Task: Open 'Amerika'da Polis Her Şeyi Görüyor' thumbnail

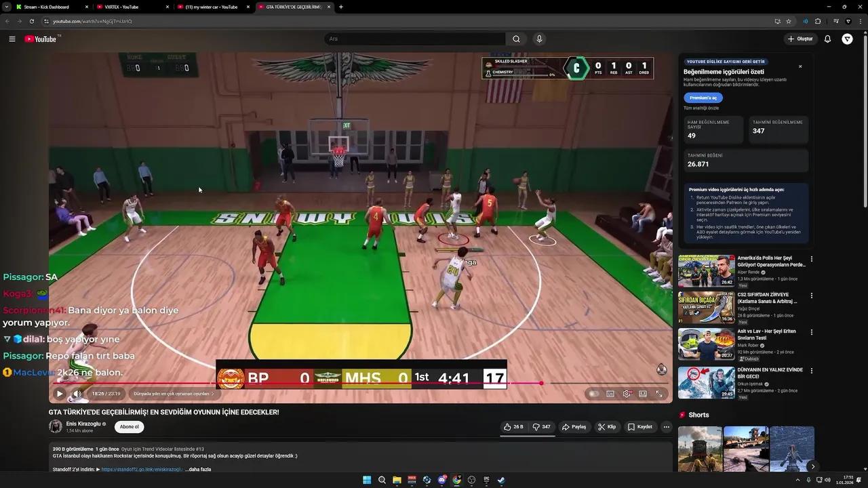Action: (x=706, y=271)
